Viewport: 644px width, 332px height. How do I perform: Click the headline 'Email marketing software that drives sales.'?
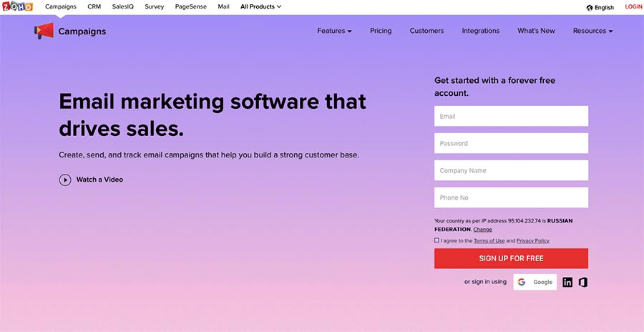213,115
